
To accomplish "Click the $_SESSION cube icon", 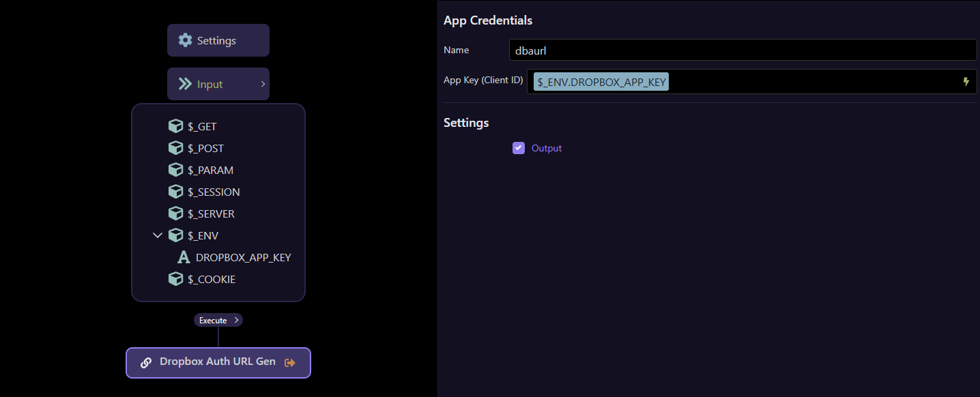I will pyautogui.click(x=175, y=192).
